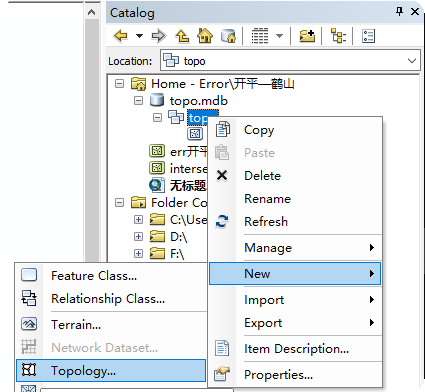Expand the C:\Use folder connection

(138, 219)
